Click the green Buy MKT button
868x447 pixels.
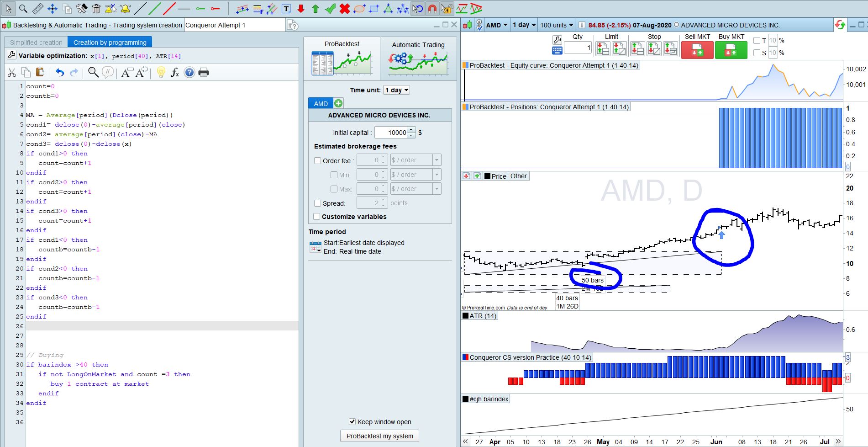pos(731,50)
